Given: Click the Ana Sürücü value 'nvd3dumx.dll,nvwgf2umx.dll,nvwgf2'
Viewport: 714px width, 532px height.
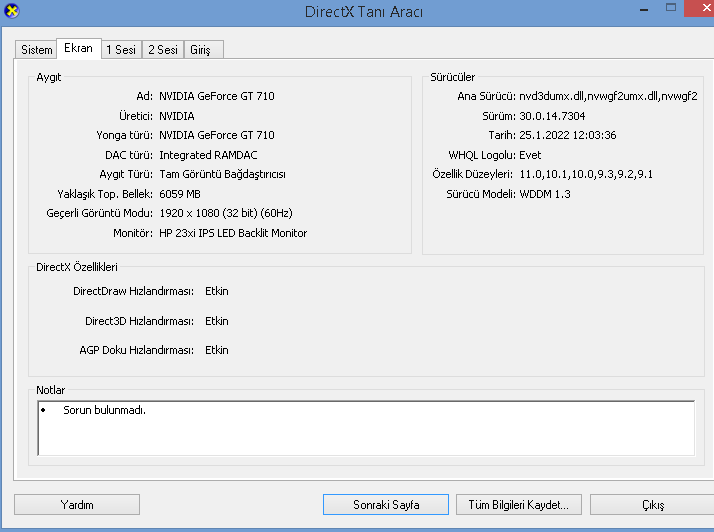Looking at the screenshot, I should [x=608, y=96].
